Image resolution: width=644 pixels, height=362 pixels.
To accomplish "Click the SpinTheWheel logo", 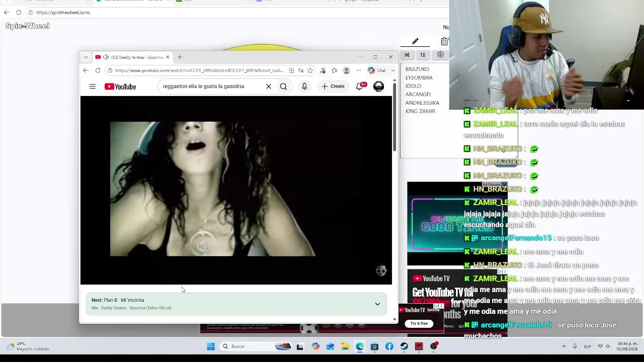I will 27,26.
